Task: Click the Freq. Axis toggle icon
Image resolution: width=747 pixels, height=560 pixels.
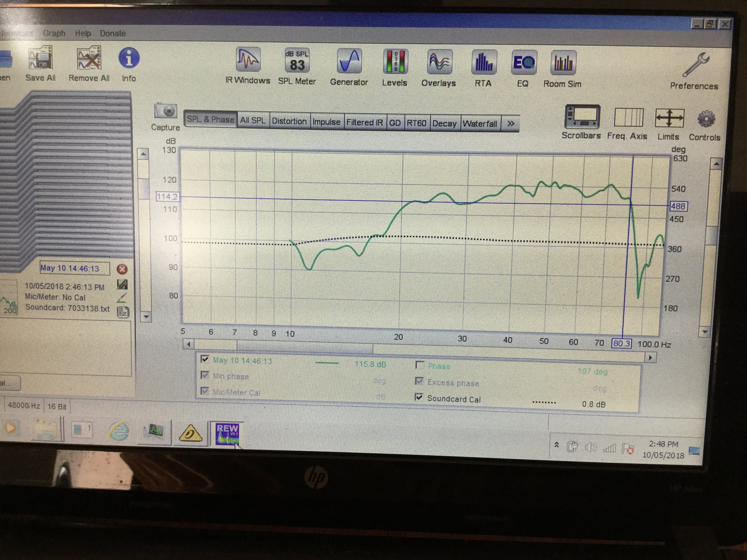Action: coord(628,118)
